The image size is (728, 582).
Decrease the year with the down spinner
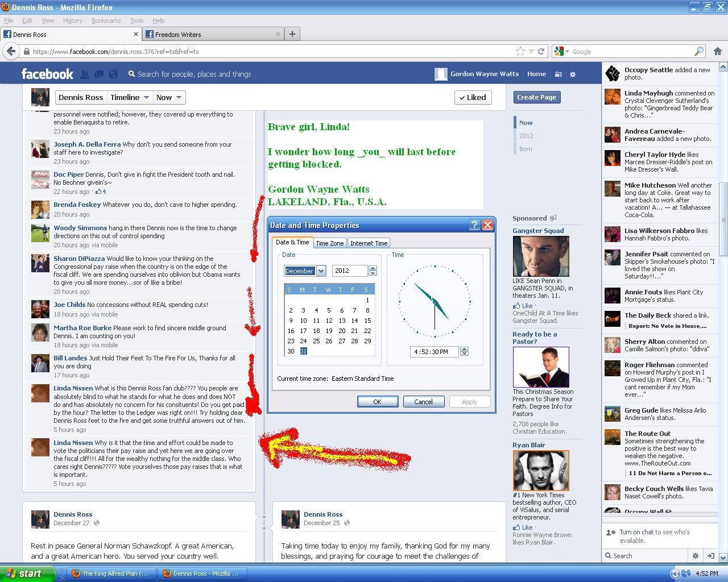(x=373, y=274)
